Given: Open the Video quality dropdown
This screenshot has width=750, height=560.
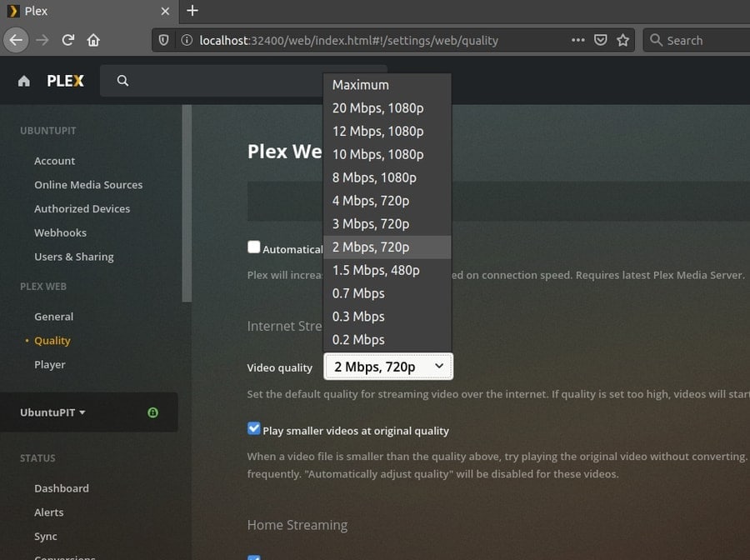Looking at the screenshot, I should pos(388,367).
